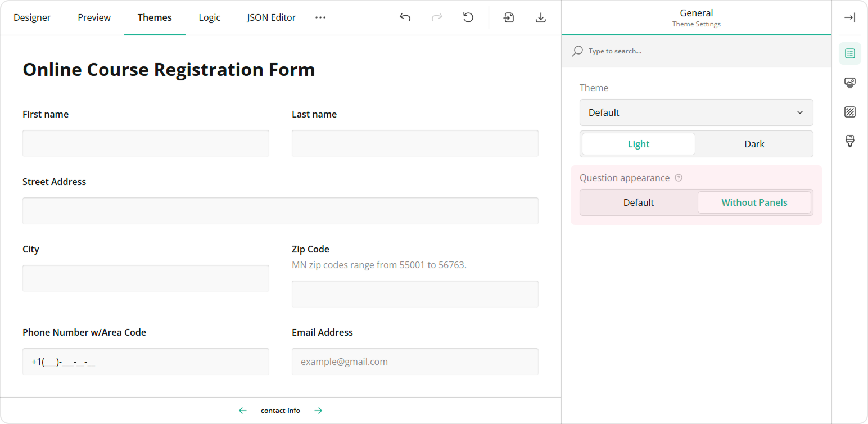Switch to Dark theme mode
Screen dimensions: 868x424
click(754, 144)
